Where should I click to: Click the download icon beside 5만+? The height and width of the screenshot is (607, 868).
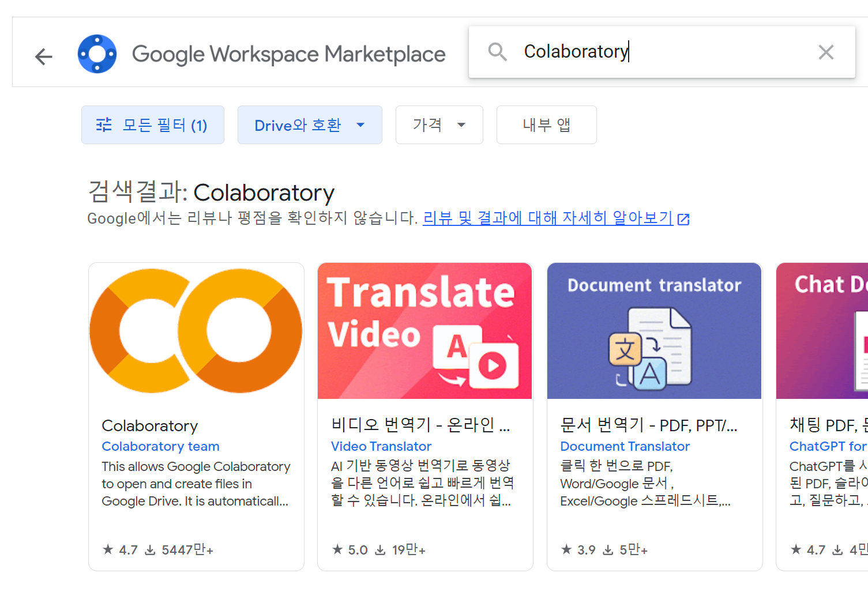608,550
